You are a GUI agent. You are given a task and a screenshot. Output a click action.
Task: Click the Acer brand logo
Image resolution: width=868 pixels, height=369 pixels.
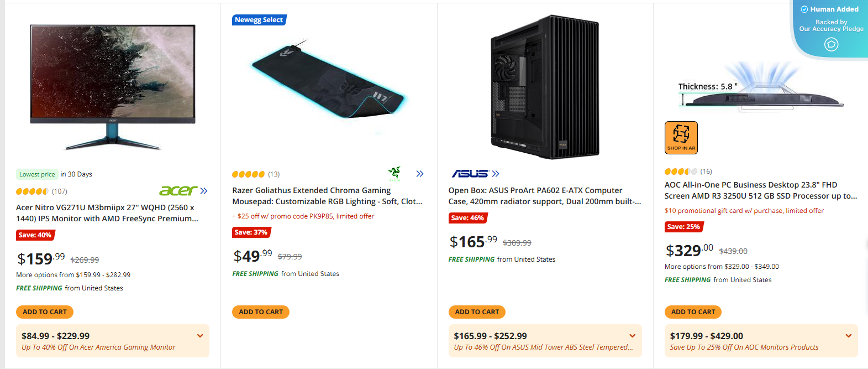click(x=178, y=190)
